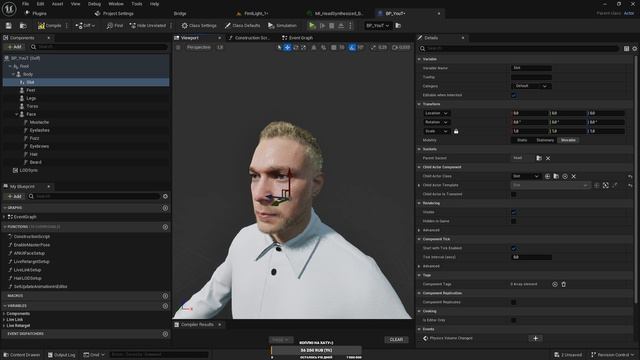
Task: Open the BP_YouT debug object dropdown
Action: pos(377,26)
